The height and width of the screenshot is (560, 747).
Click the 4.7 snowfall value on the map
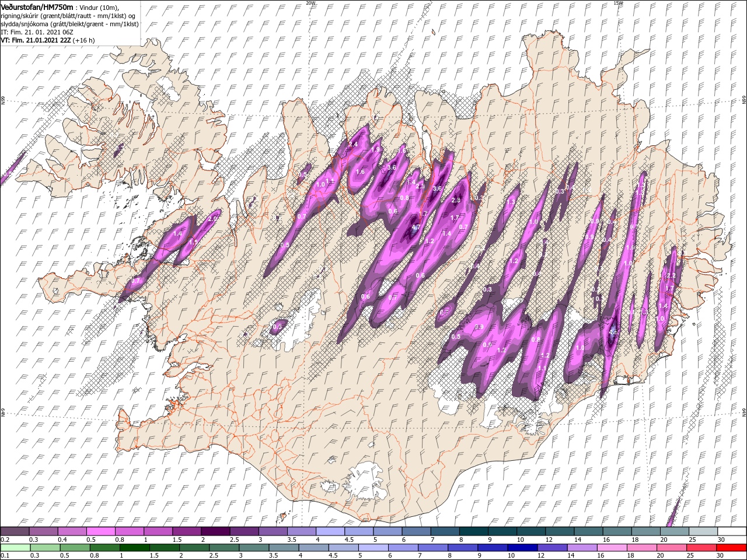[416, 227]
